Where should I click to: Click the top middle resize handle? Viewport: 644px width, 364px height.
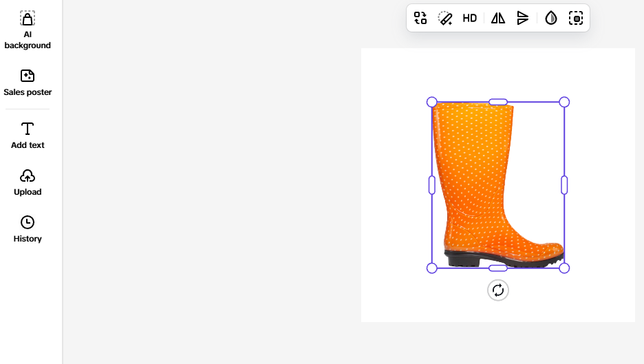tap(497, 102)
